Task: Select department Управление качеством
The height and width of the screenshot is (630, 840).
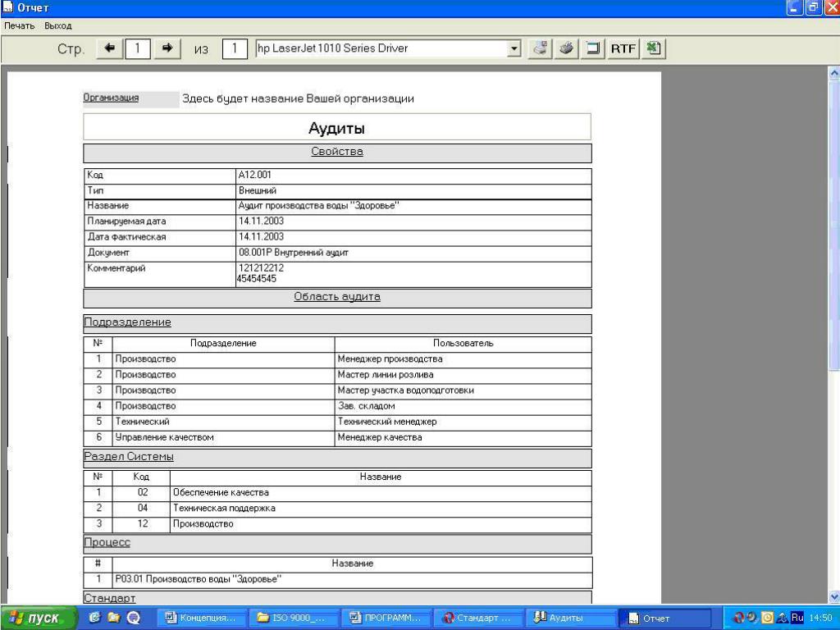Action: 164,437
